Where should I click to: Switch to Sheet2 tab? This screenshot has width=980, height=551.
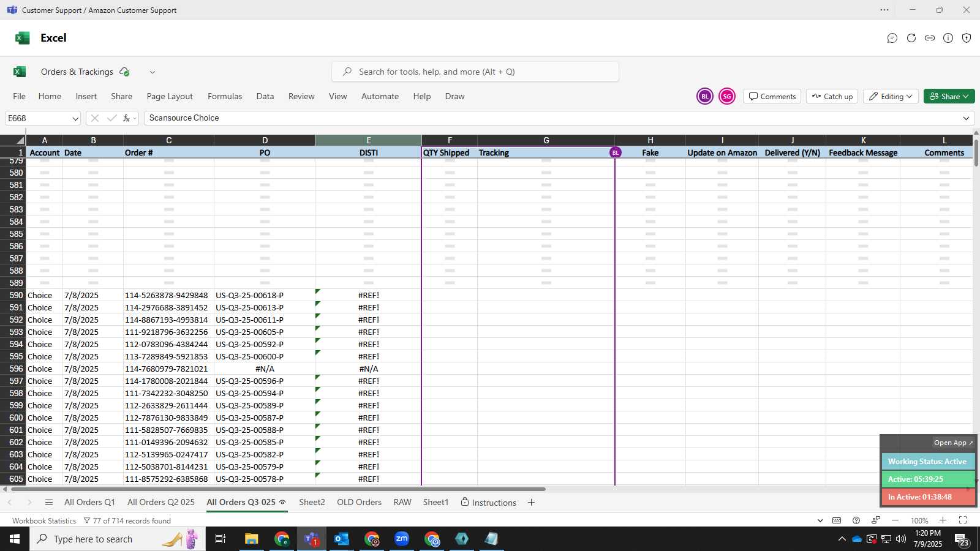point(312,502)
